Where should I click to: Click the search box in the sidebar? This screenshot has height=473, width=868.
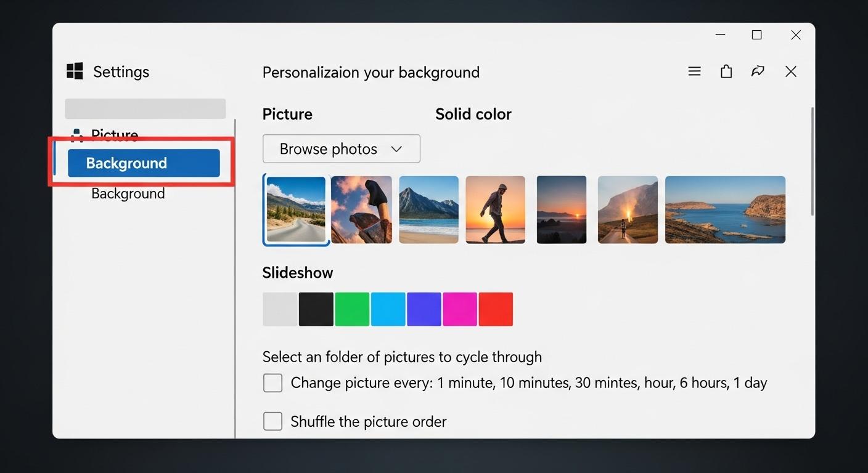[x=145, y=108]
